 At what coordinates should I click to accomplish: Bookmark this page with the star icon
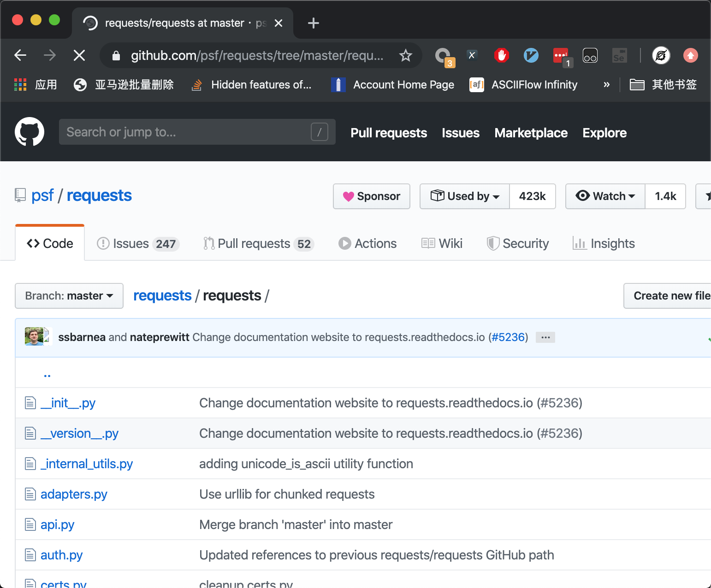(x=406, y=55)
